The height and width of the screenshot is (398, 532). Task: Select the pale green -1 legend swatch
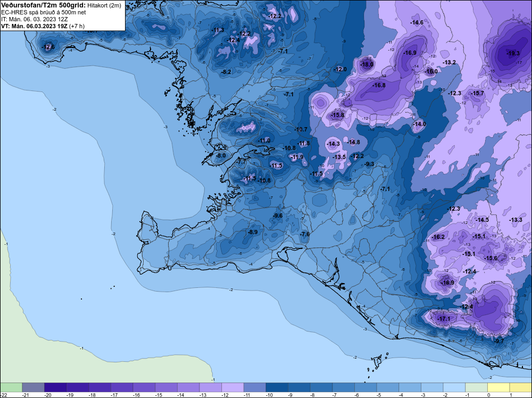coord(476,387)
